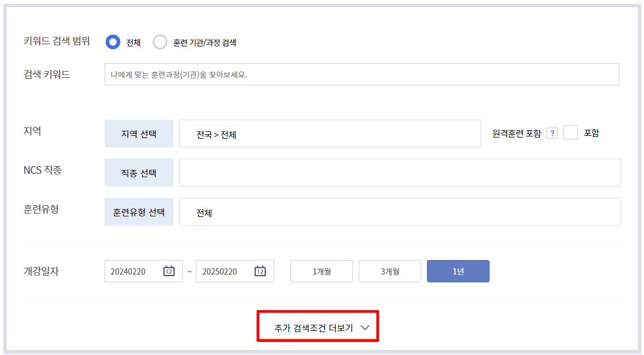Screen dimensions: 644x355
Task: Click the empty NCS 직종 field
Action: (x=400, y=173)
